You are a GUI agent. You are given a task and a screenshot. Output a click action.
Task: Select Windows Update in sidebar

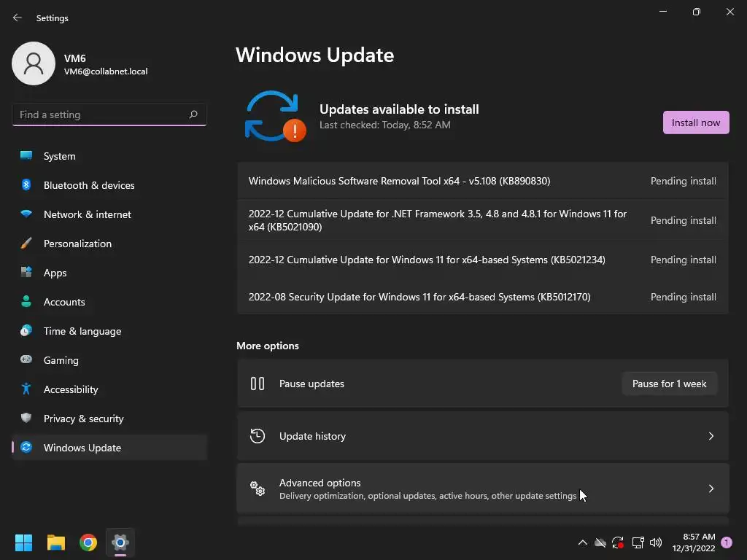coord(109,447)
